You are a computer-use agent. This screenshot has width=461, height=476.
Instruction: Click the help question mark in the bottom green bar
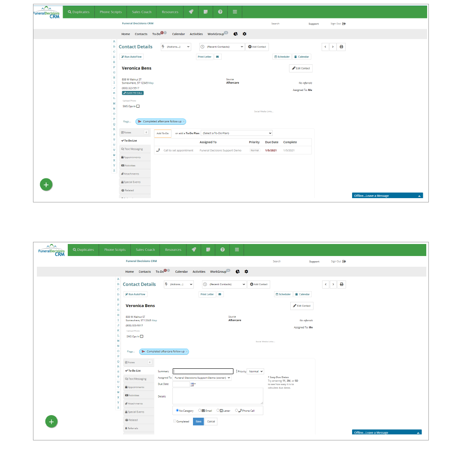tap(223, 250)
